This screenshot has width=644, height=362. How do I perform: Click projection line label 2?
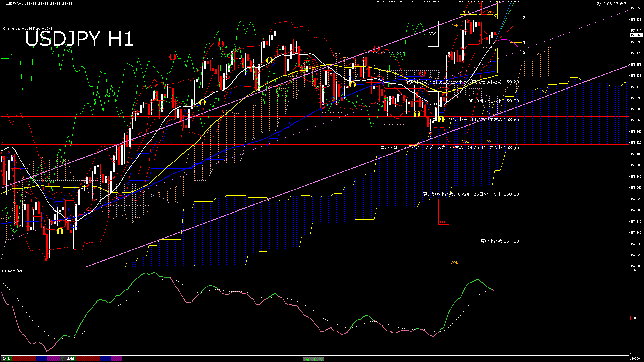524,18
